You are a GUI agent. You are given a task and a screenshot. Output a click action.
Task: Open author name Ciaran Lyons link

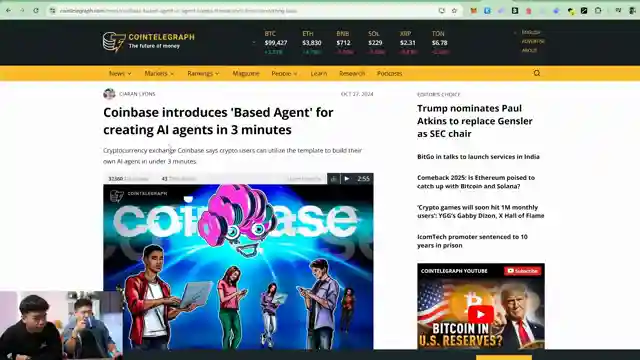tap(137, 94)
